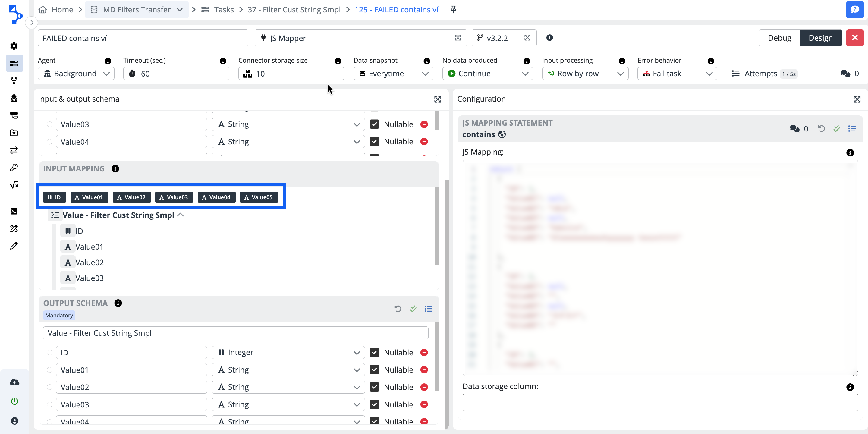Image resolution: width=868 pixels, height=434 pixels.
Task: Switch to the Debug tab
Action: 779,38
